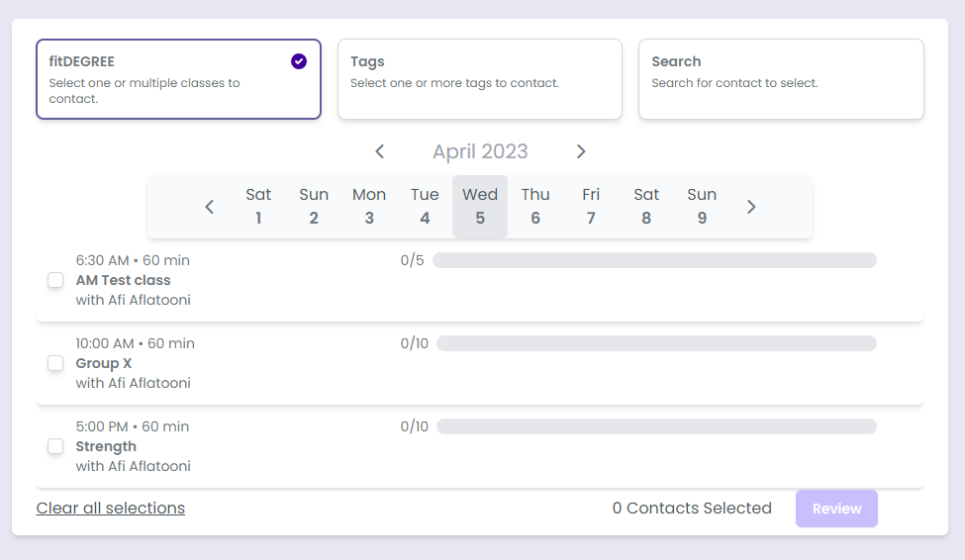Click the April 2023 month label
The height and width of the screenshot is (560, 965).
point(480,151)
